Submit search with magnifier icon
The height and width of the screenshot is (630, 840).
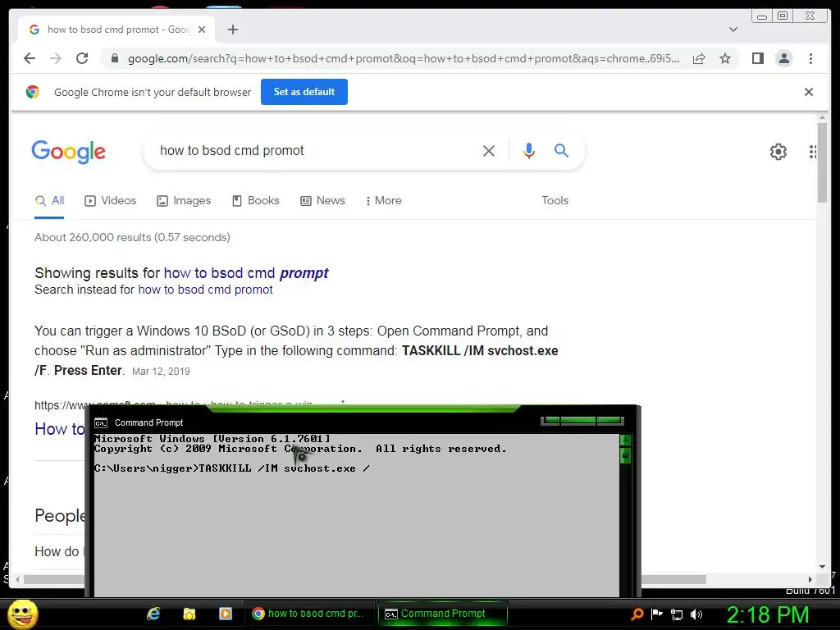pyautogui.click(x=561, y=151)
